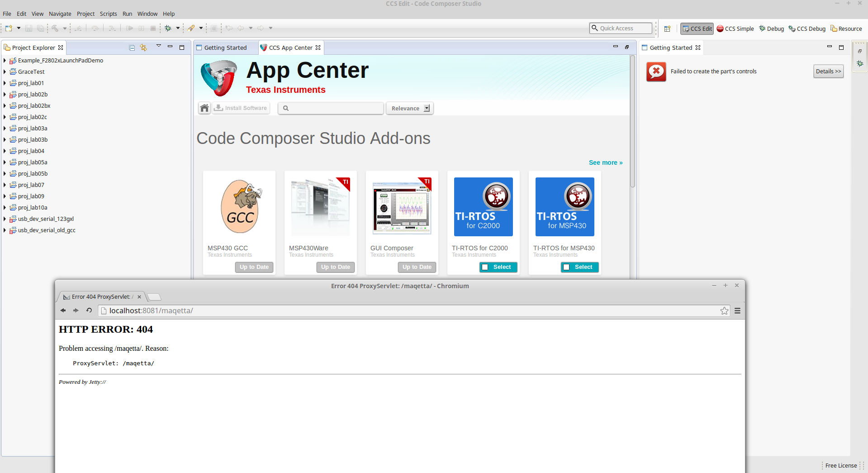Click the GUI Composer add-on thumbnail
This screenshot has height=473, width=868.
pyautogui.click(x=402, y=207)
